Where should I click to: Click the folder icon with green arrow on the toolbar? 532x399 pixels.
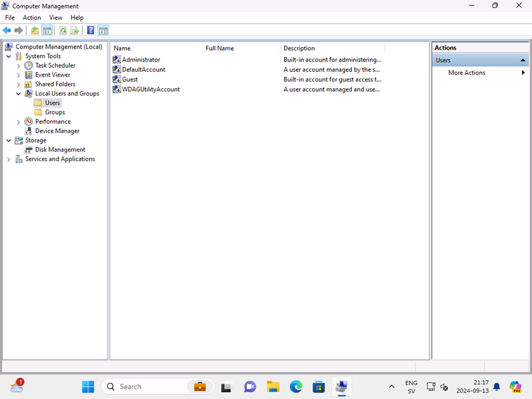[34, 30]
